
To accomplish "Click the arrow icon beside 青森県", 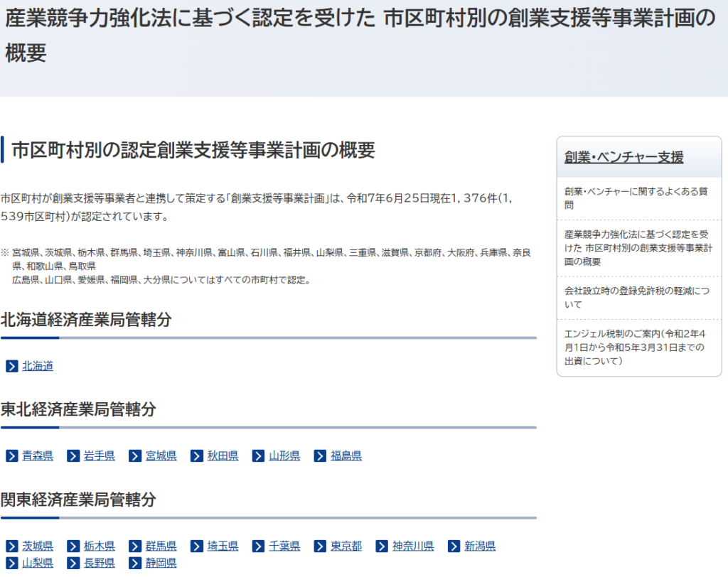I will pos(11,456).
